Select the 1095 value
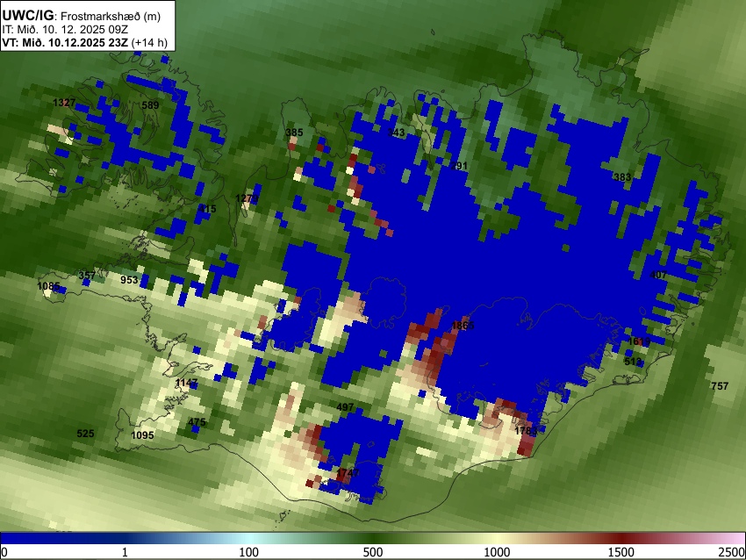The height and width of the screenshot is (560, 746). (x=142, y=434)
